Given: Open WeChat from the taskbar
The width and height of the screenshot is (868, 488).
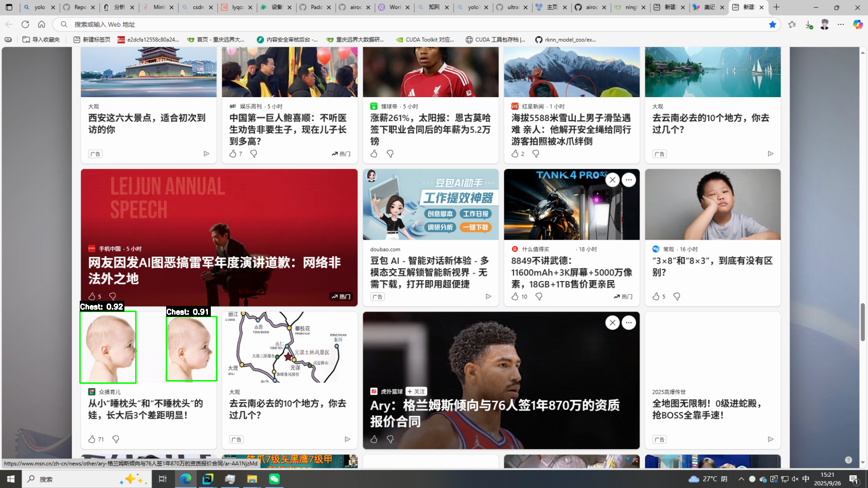Looking at the screenshot, I should [274, 479].
